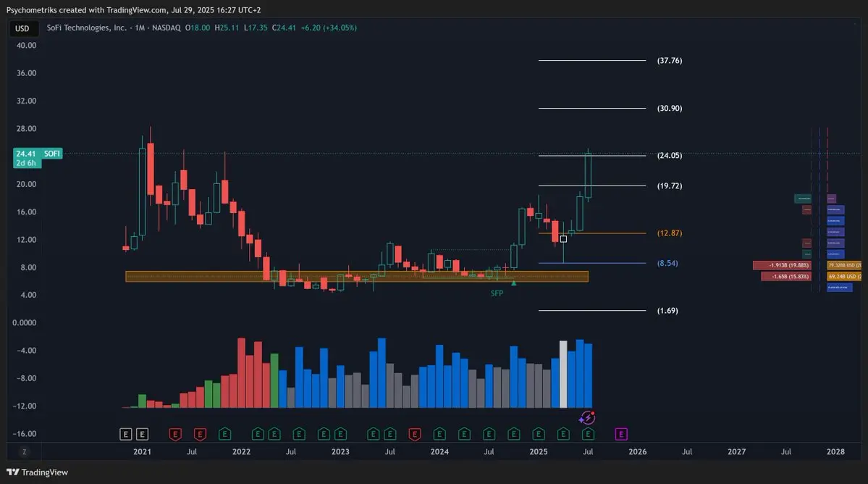868x484 pixels.
Task: Select the (30.90) price level label
Action: (x=669, y=108)
